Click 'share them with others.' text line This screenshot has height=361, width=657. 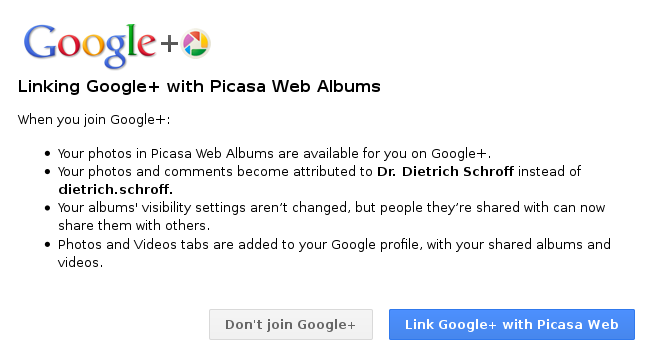coord(134,226)
